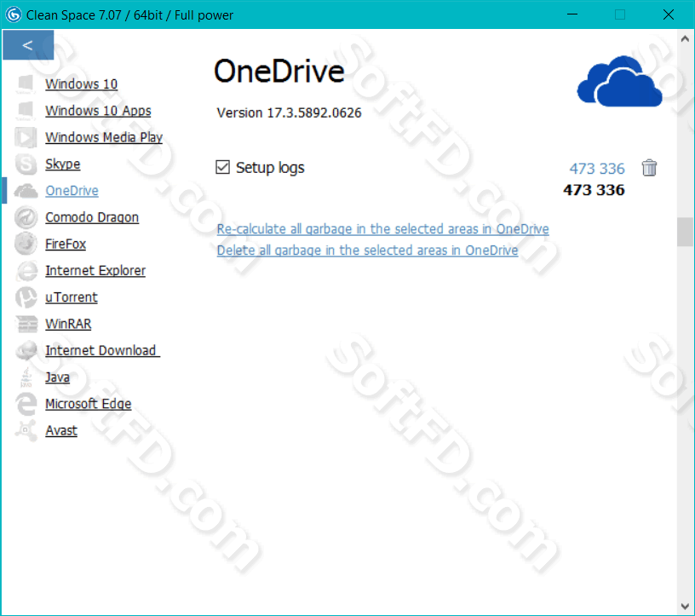Click the Version 17.3.5892.0626 text

tap(289, 112)
